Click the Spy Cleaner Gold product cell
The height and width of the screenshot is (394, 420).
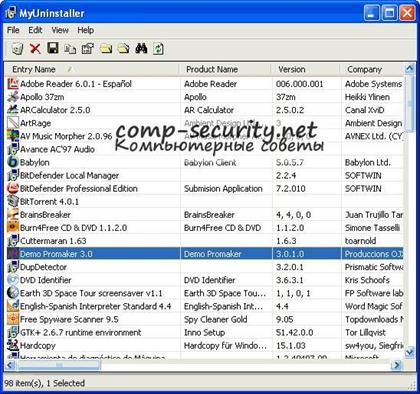215,319
